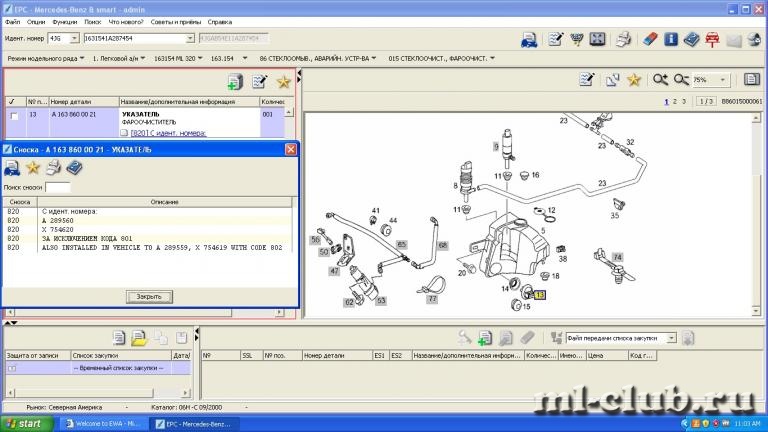Open the 'Советы и приёмы' menu
This screenshot has height=432, width=768.
tap(175, 22)
